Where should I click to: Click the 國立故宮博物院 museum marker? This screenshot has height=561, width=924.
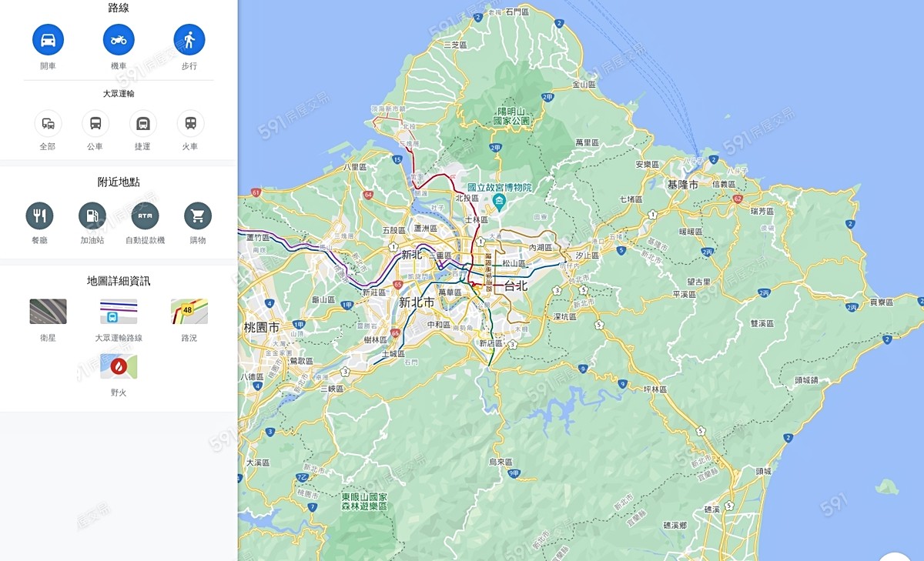(x=500, y=202)
